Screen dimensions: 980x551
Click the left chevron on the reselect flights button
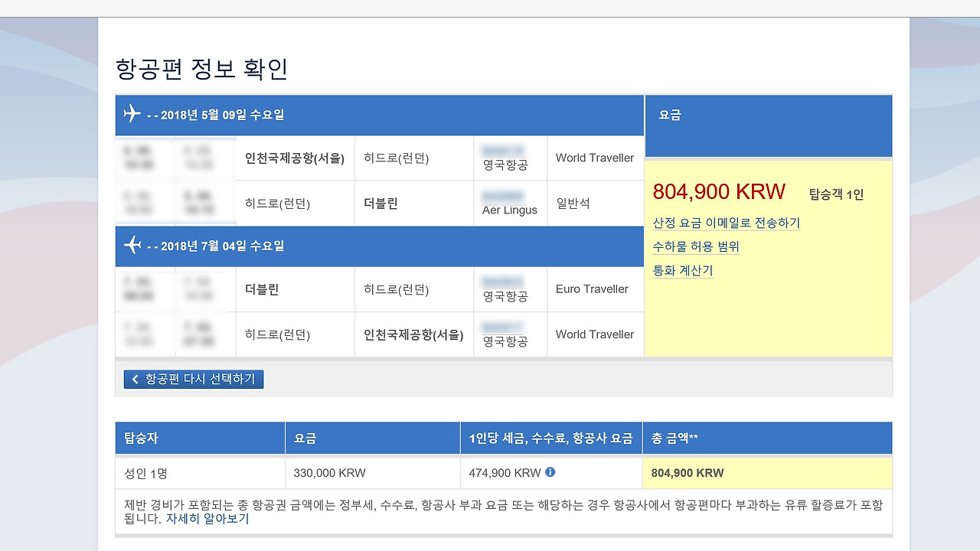point(135,379)
